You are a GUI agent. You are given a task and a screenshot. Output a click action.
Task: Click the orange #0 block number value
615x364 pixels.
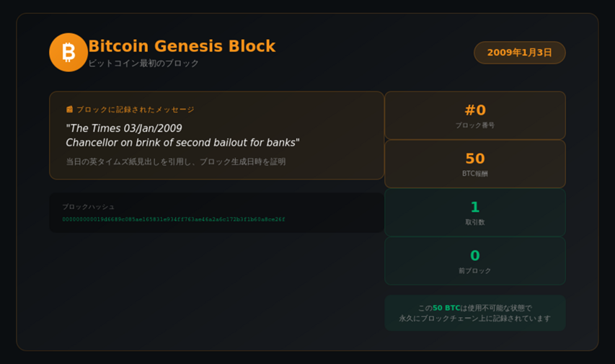point(475,110)
